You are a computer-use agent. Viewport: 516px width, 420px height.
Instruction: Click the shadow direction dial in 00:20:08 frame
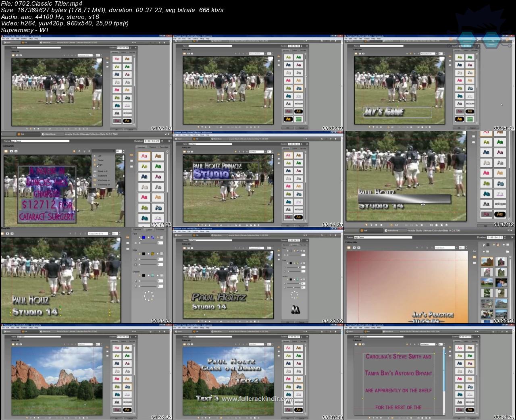(149, 296)
